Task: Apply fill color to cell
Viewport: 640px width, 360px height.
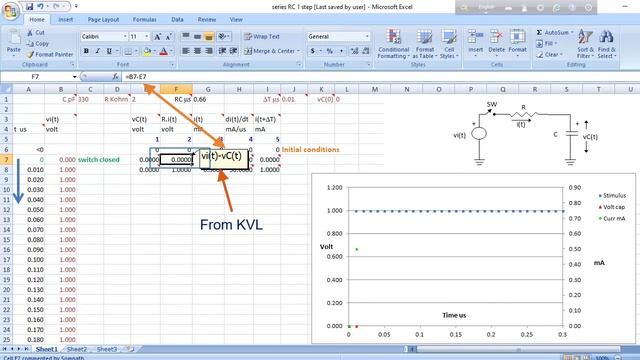Action: tap(147, 51)
